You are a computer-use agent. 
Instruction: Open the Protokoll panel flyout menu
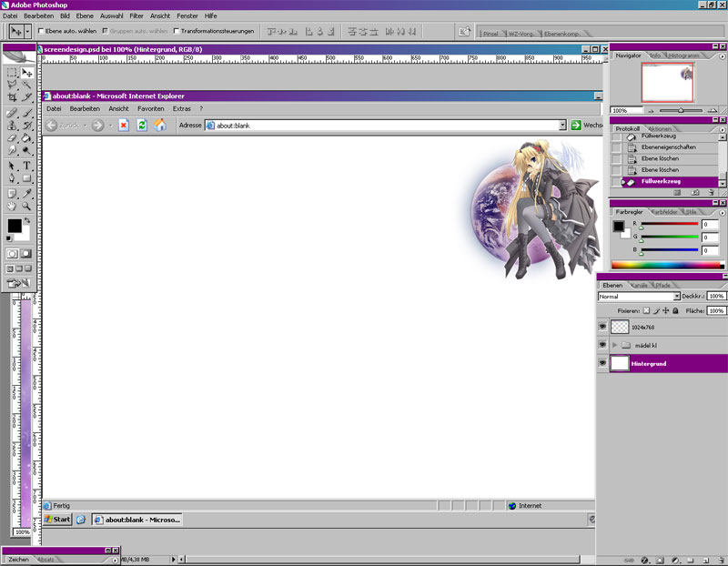coord(722,129)
